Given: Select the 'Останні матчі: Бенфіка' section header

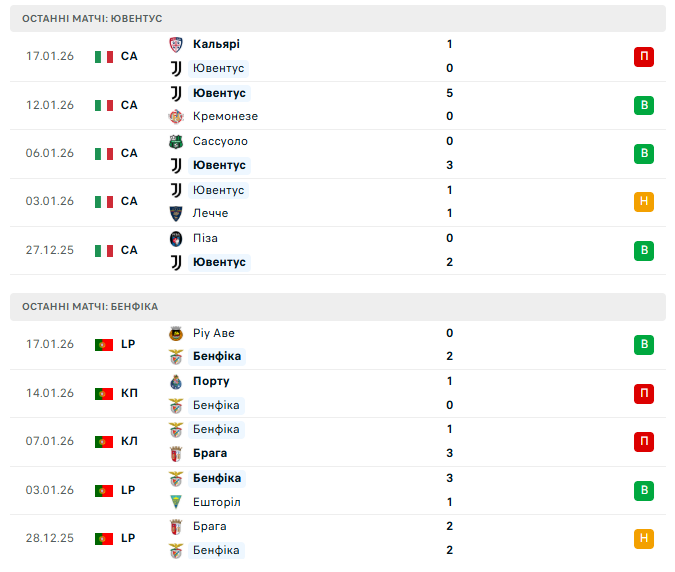Looking at the screenshot, I should pyautogui.click(x=90, y=306).
